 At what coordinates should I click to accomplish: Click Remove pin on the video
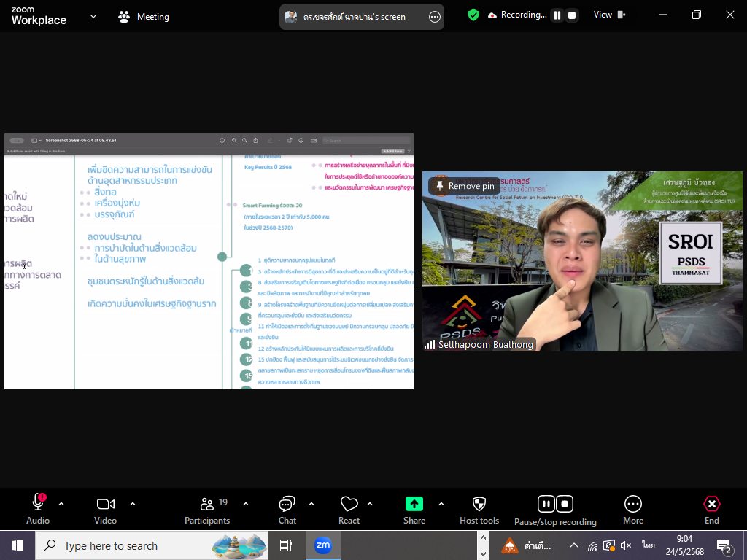tap(465, 186)
